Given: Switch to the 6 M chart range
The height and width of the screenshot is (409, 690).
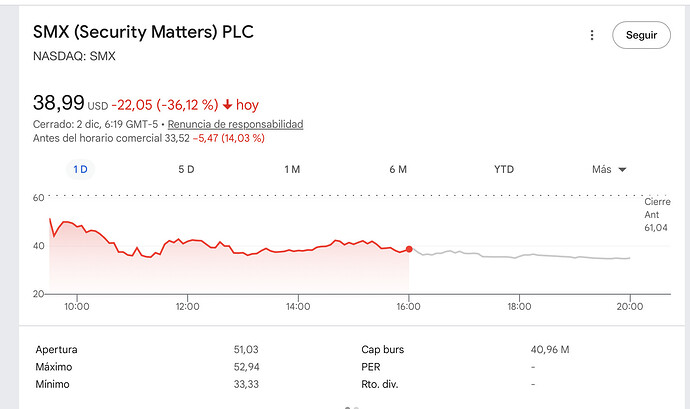Looking at the screenshot, I should (398, 169).
